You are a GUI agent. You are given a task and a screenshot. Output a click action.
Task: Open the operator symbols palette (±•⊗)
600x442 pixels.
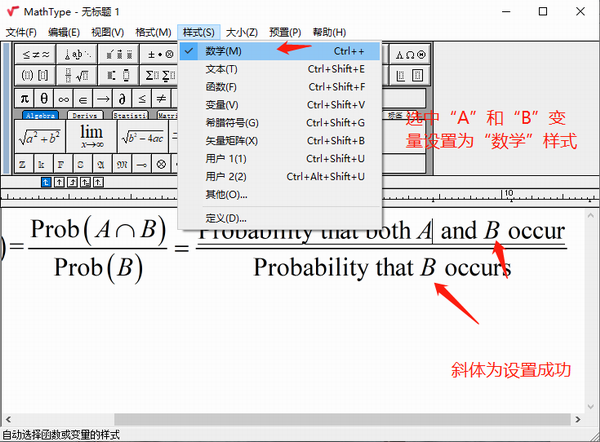160,54
